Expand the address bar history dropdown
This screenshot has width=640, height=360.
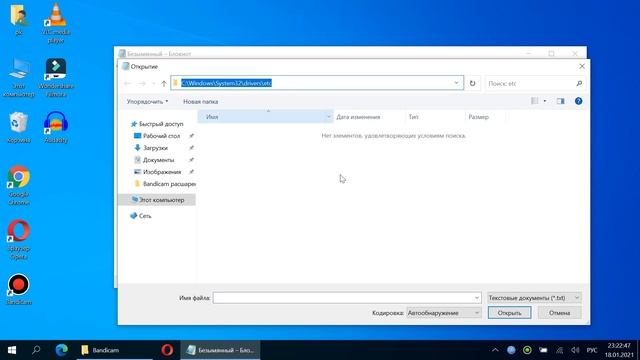pos(456,83)
